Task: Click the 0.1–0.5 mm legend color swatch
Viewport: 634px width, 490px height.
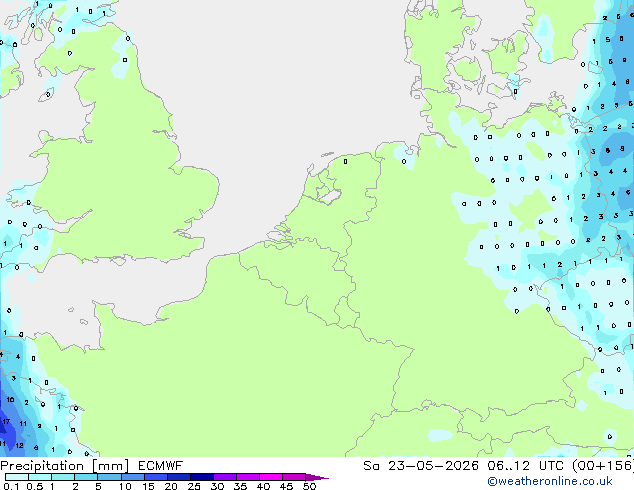Action: pyautogui.click(x=17, y=477)
